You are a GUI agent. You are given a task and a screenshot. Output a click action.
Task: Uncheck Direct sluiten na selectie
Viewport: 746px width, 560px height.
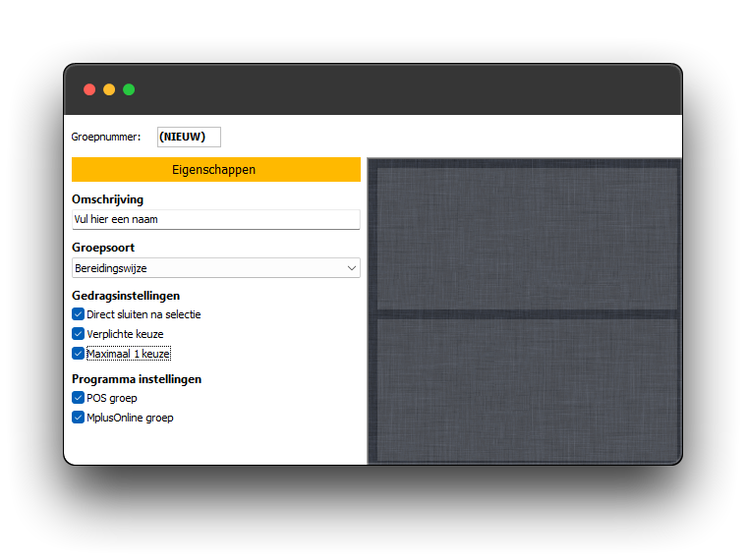click(79, 314)
